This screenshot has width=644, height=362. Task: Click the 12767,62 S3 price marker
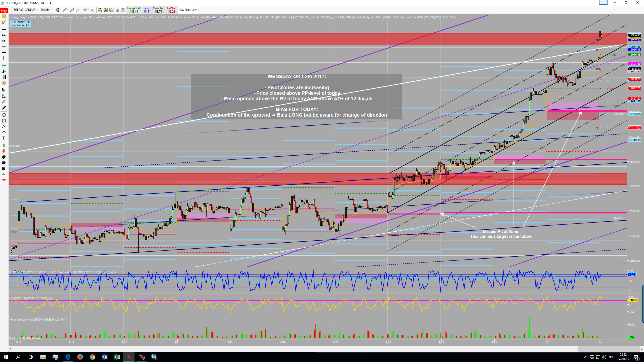click(634, 128)
